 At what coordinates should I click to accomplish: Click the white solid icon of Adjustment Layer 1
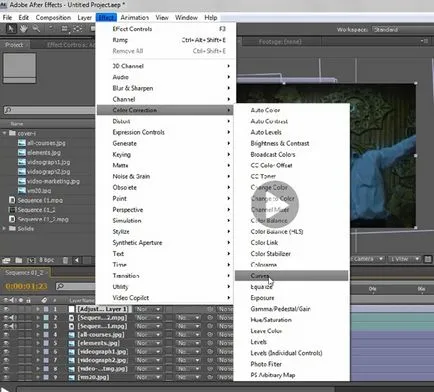coord(71,309)
